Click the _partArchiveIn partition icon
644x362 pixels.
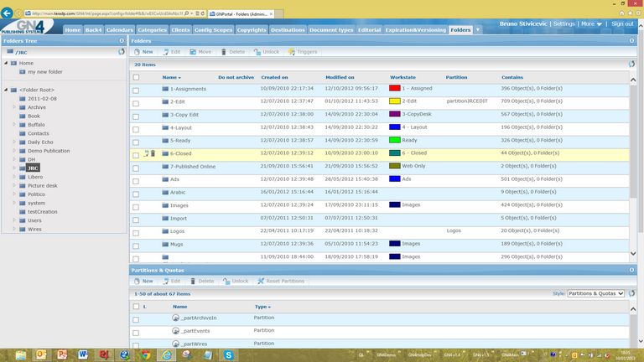tap(175, 318)
